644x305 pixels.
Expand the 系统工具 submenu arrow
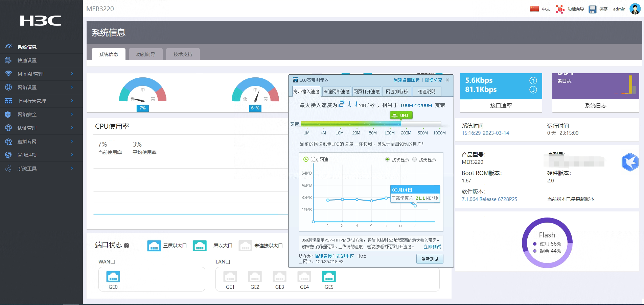click(x=72, y=168)
